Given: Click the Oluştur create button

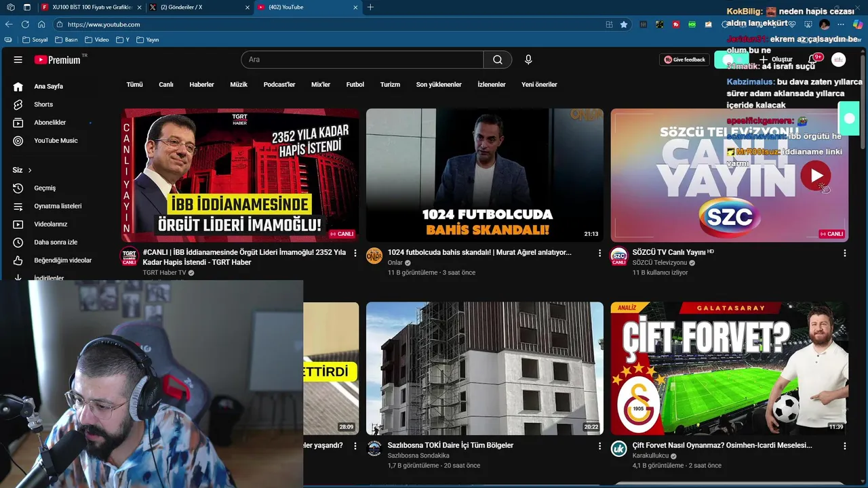Looking at the screenshot, I should [x=776, y=60].
